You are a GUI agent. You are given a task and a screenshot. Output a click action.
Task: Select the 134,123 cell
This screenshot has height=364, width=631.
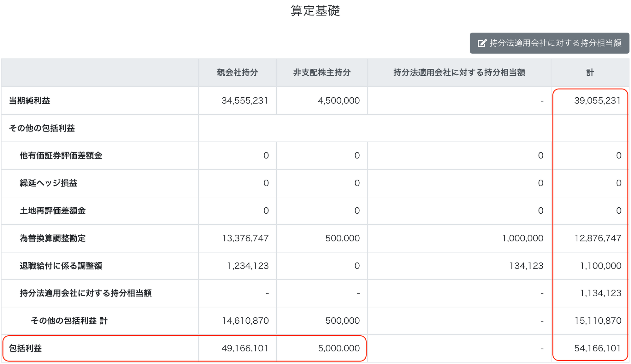pos(526,266)
